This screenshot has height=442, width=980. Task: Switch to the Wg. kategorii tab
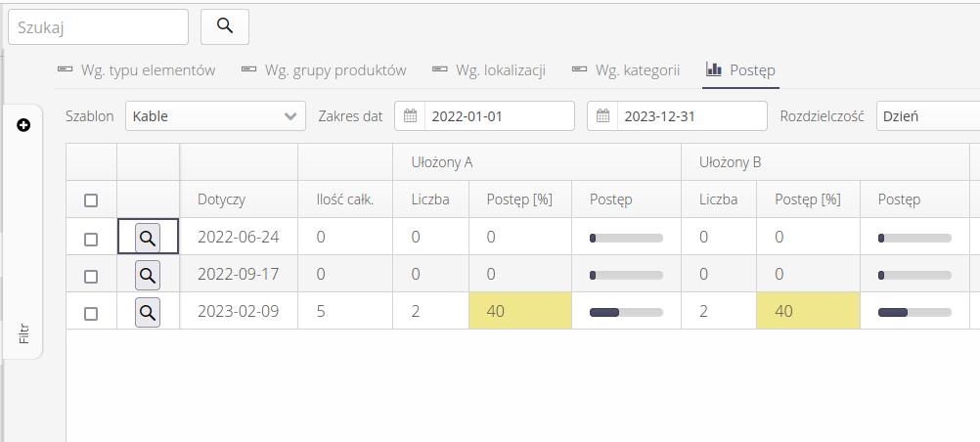626,70
